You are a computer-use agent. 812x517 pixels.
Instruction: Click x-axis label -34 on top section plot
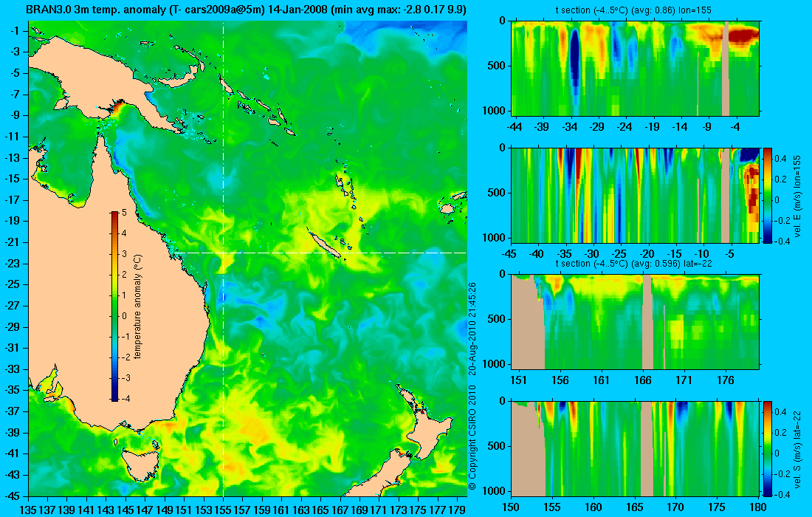(x=570, y=127)
